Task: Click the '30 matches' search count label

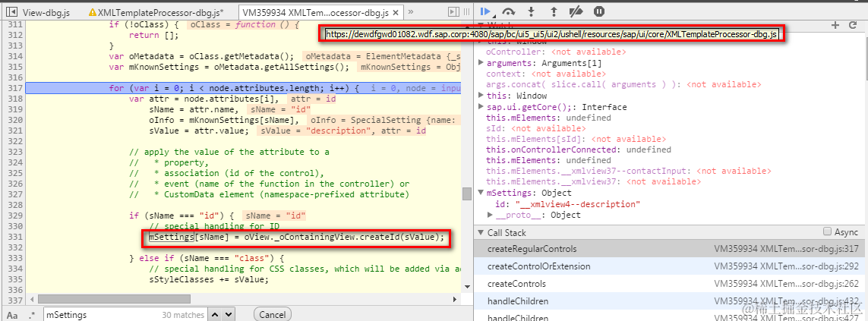Action: click(183, 315)
